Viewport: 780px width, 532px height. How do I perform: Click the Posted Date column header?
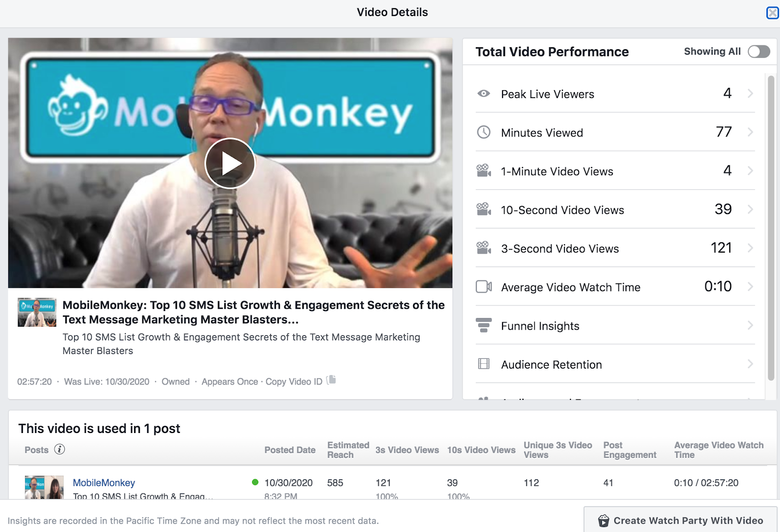(290, 450)
